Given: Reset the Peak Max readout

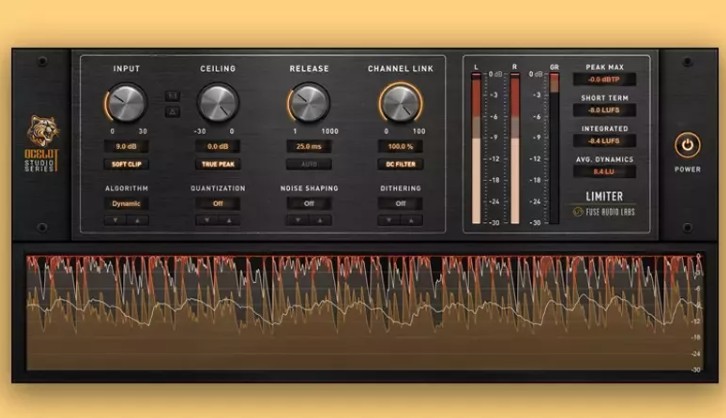Looking at the screenshot, I should click(x=604, y=80).
